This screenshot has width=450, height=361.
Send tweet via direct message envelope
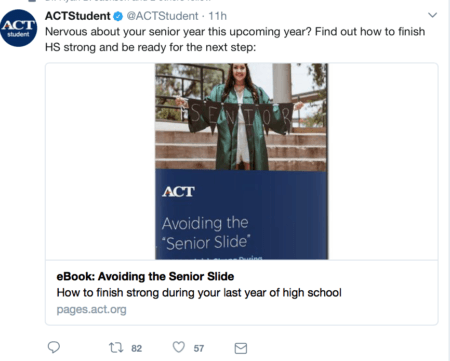241,348
